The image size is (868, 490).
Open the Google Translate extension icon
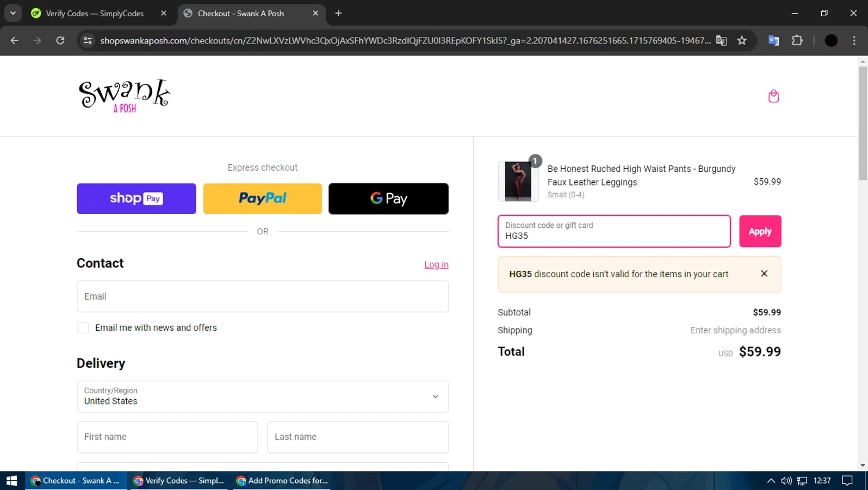click(774, 40)
